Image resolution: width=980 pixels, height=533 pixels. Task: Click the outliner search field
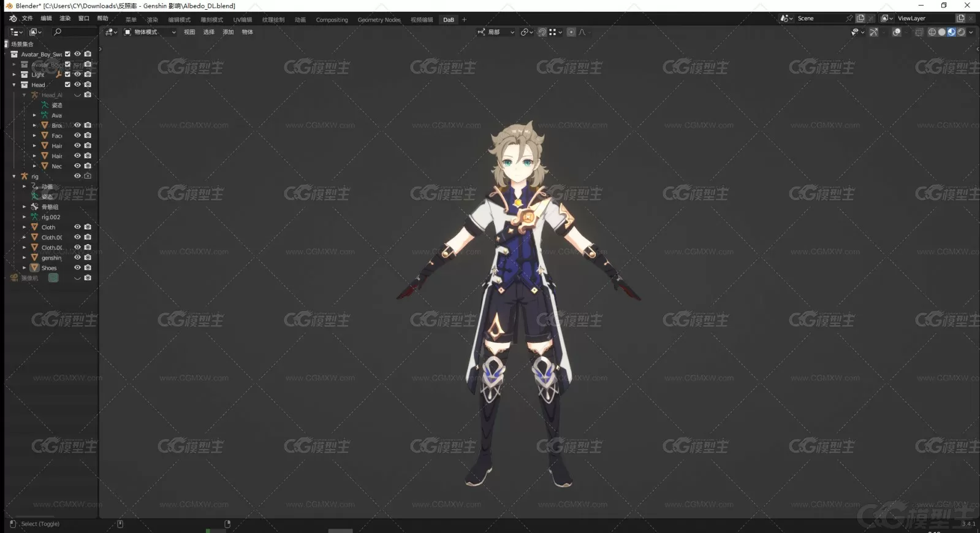(x=75, y=32)
